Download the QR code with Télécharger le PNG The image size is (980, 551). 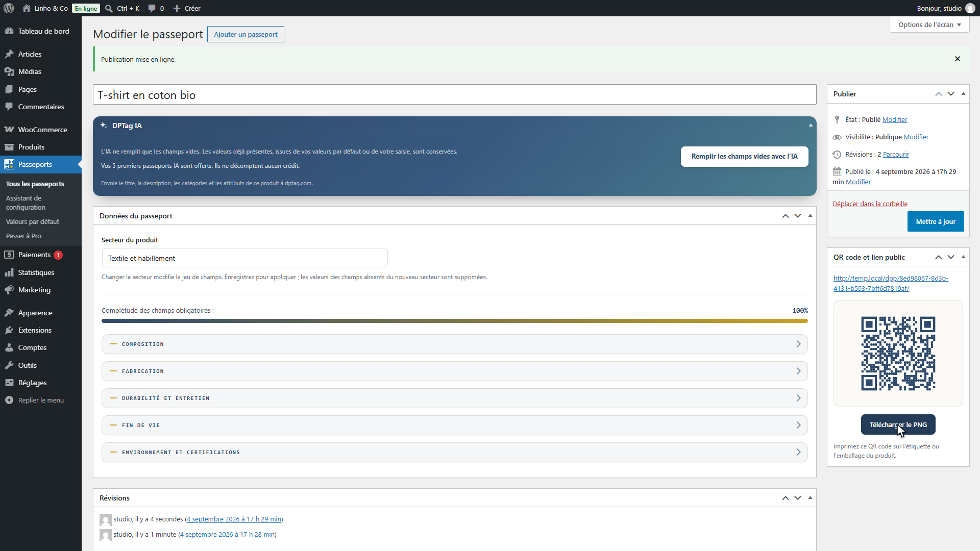pyautogui.click(x=898, y=424)
